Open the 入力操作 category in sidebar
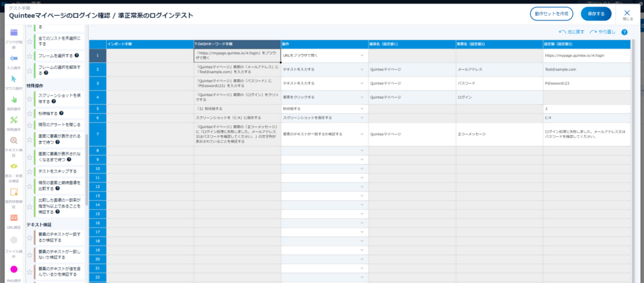The width and height of the screenshot is (644, 283). 13,58
